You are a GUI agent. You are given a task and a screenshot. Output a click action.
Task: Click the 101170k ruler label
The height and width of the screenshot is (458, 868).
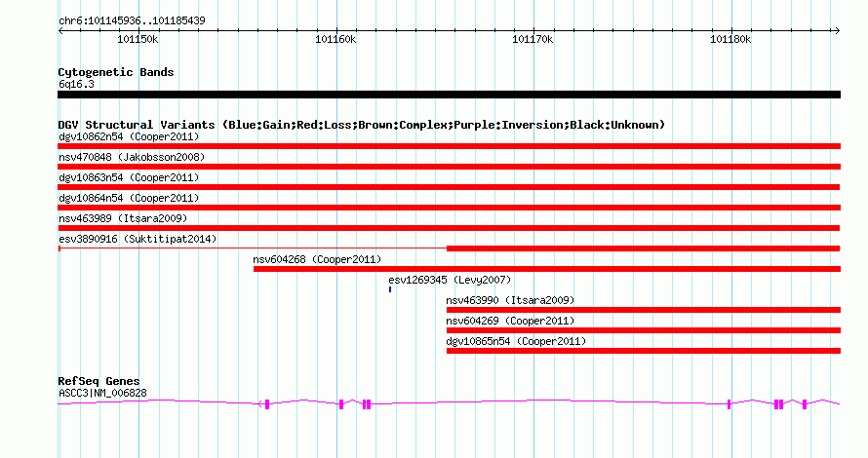pos(533,39)
